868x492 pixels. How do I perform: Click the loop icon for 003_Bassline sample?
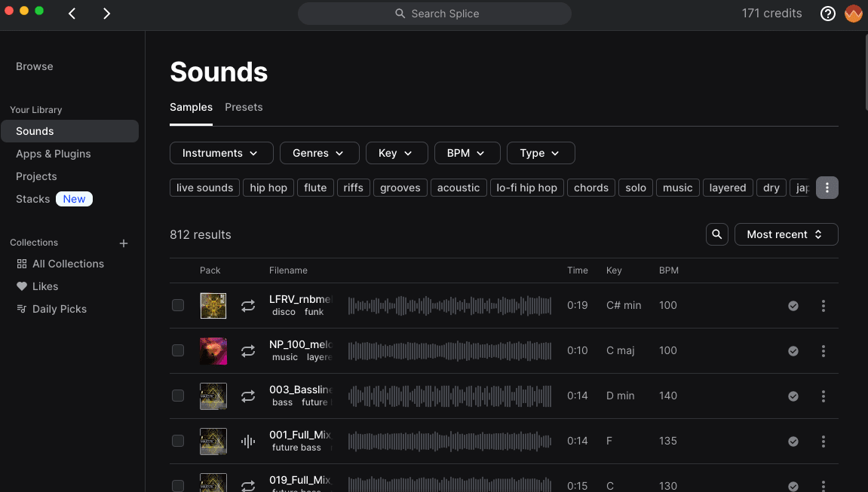(x=248, y=396)
